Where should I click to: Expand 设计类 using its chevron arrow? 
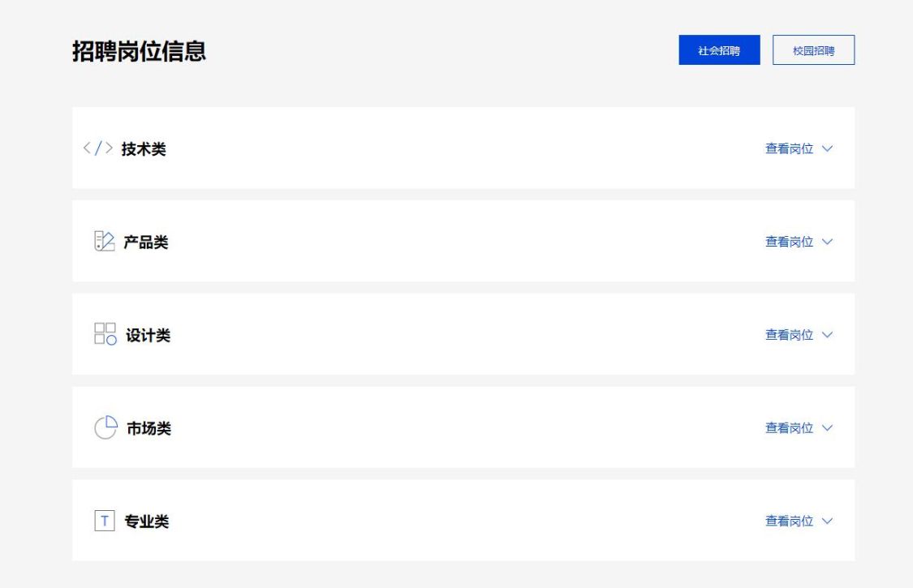tap(827, 335)
